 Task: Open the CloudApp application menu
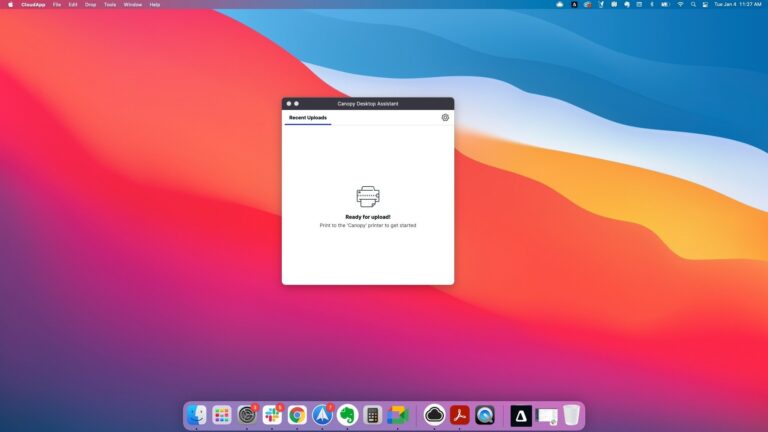[x=33, y=4]
